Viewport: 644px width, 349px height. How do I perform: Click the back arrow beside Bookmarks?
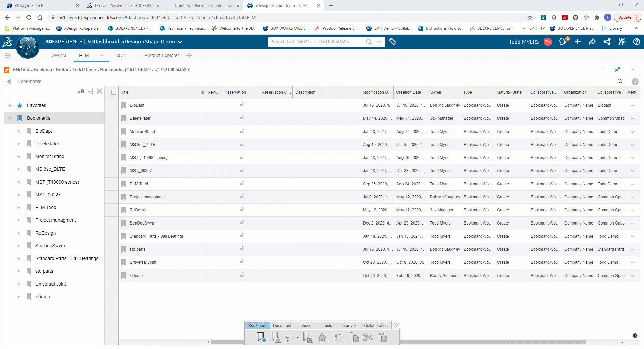click(9, 81)
